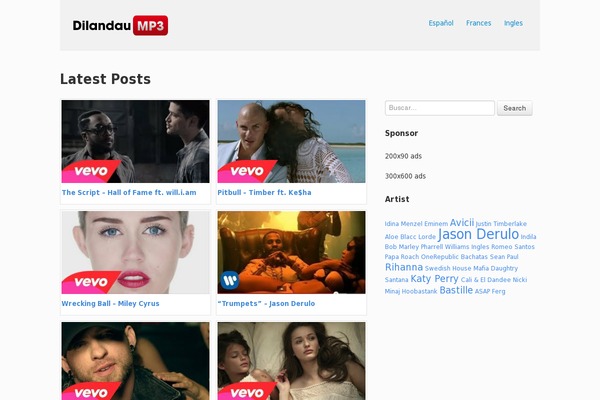Open the Frances language menu item
Viewport: 600px width, 400px height.
pyautogui.click(x=478, y=23)
